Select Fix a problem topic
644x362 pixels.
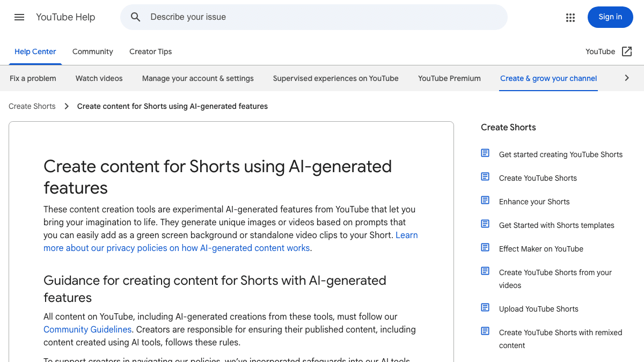pos(33,78)
